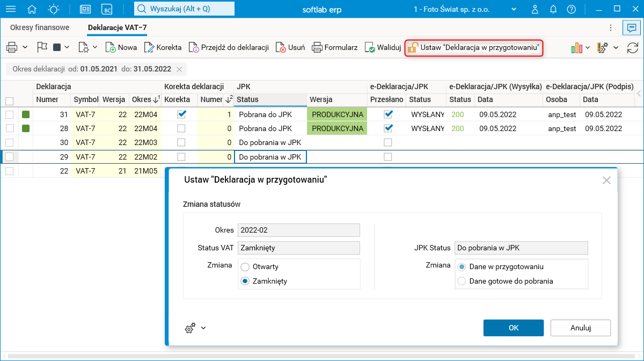
Task: Open the chart analysis icon
Action: coord(577,48)
